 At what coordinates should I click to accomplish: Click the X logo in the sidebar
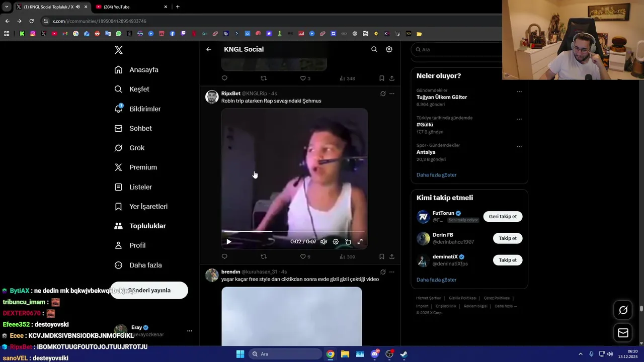118,50
